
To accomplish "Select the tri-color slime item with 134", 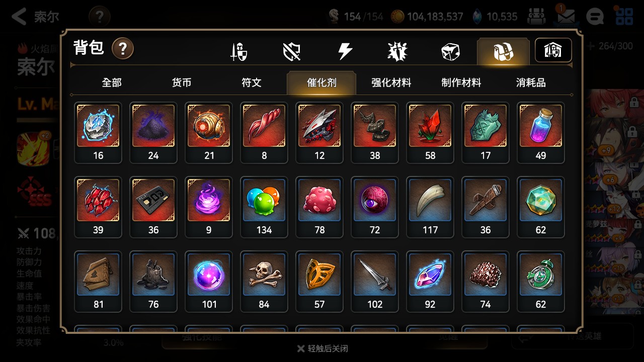I will tap(264, 207).
